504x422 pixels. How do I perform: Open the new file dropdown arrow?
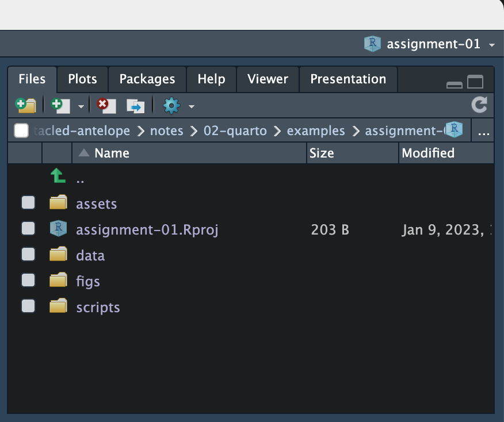[80, 106]
